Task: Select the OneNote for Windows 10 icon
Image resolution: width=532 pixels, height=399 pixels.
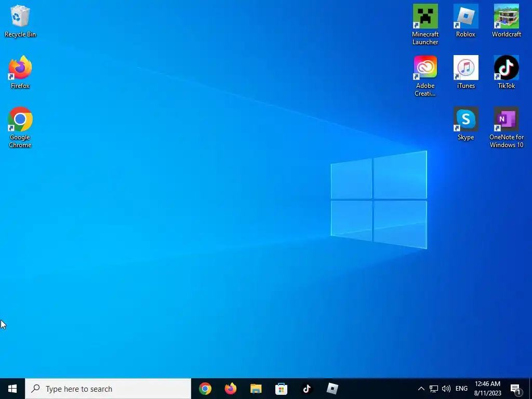Action: click(506, 128)
